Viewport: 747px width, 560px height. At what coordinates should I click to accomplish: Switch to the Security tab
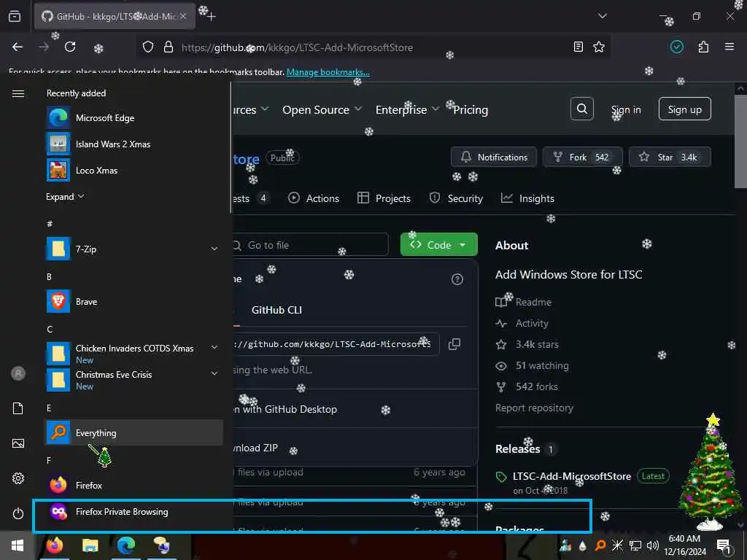click(456, 198)
